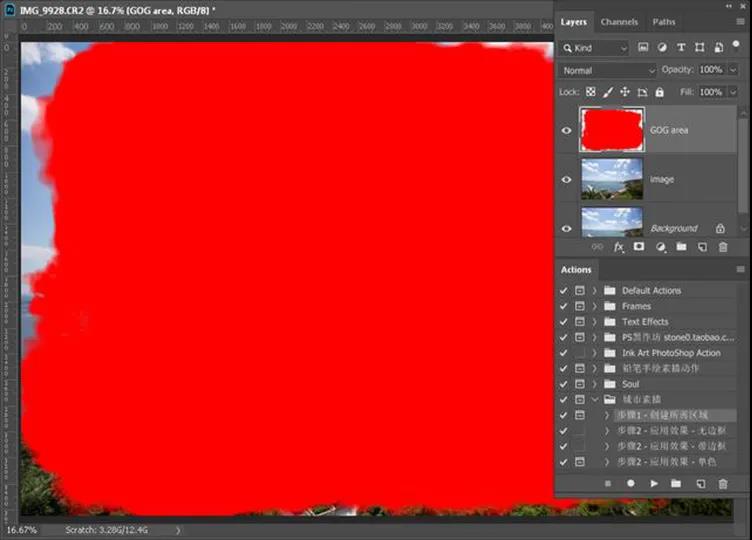
Task: Hide the GOG area layer
Action: click(566, 130)
